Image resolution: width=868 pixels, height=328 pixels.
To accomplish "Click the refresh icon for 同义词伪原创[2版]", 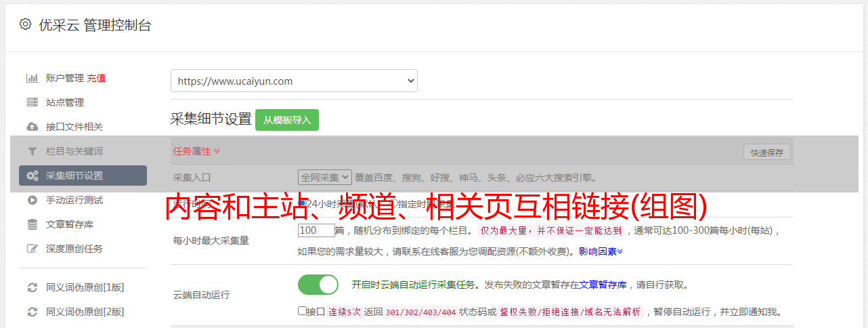I will coord(32,312).
